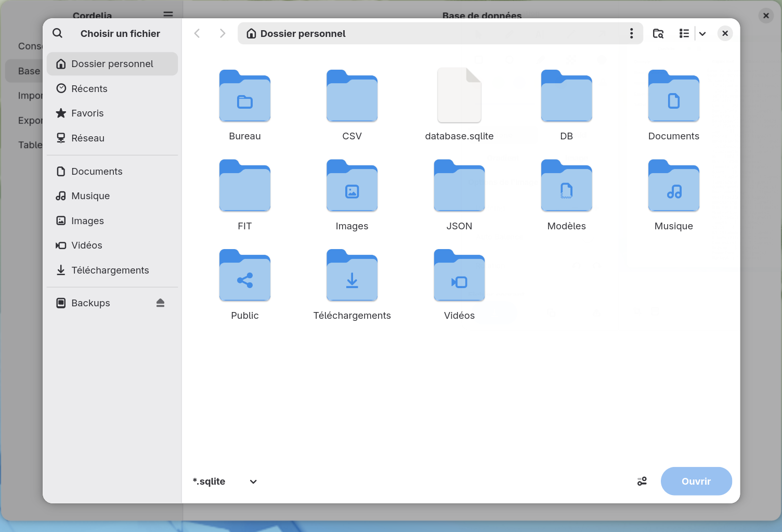Image resolution: width=782 pixels, height=532 pixels.
Task: Open Documents in the sidebar
Action: 112,172
